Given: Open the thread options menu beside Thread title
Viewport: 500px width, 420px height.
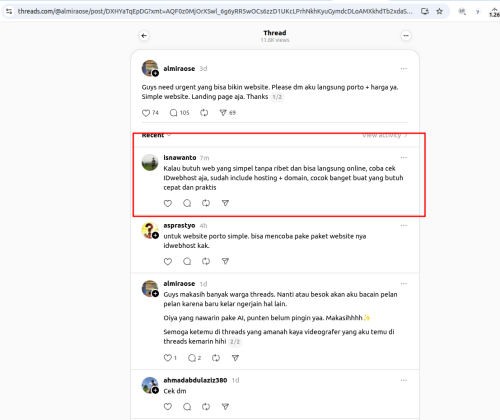Looking at the screenshot, I should coord(406,36).
